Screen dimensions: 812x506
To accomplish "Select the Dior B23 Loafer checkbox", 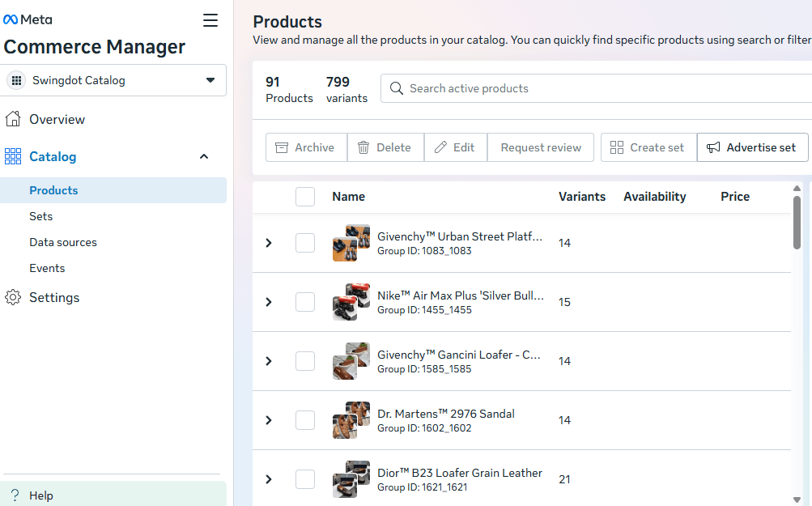I will pyautogui.click(x=305, y=479).
